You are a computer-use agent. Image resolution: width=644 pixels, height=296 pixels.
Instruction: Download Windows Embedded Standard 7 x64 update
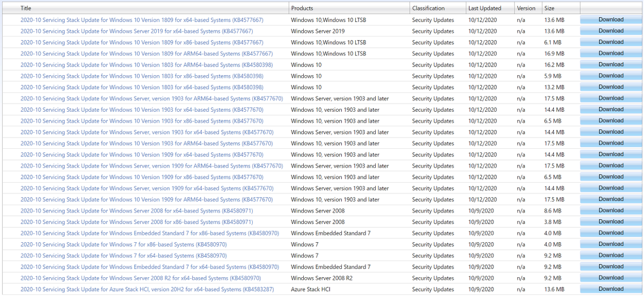611,268
